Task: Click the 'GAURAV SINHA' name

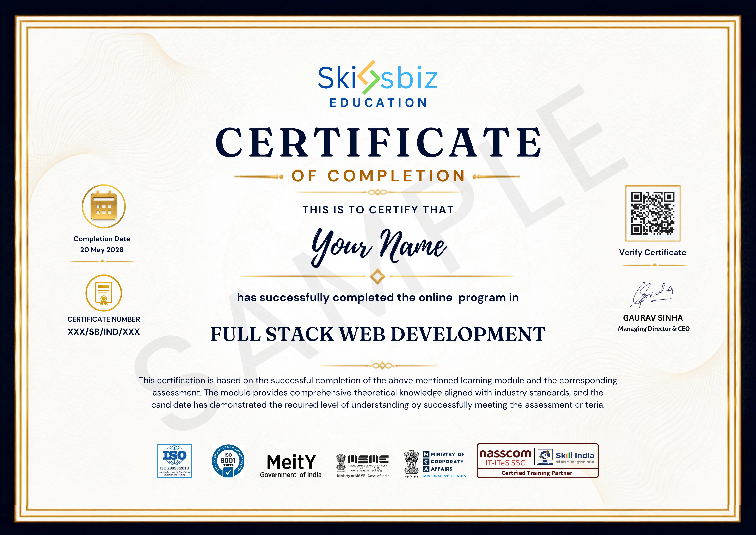Action: click(x=653, y=318)
